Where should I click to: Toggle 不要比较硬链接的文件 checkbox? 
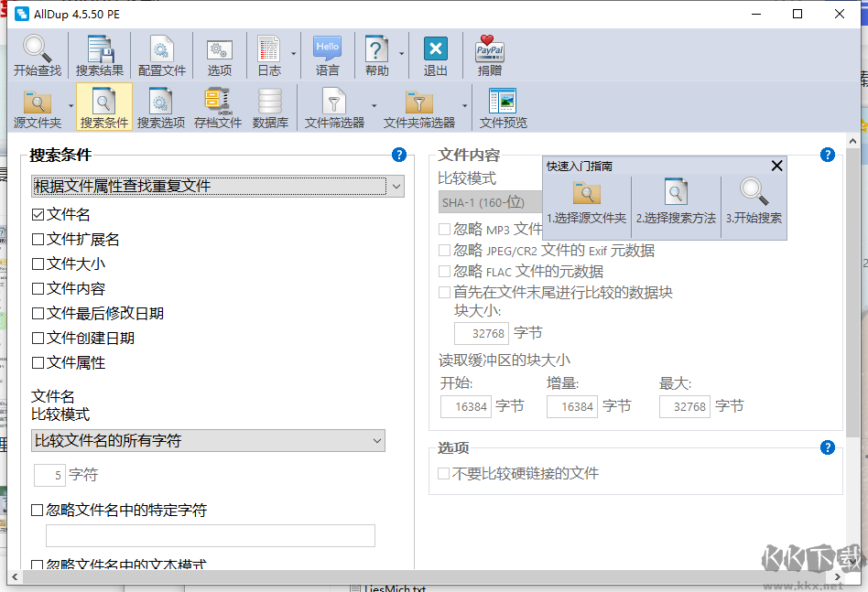(443, 474)
